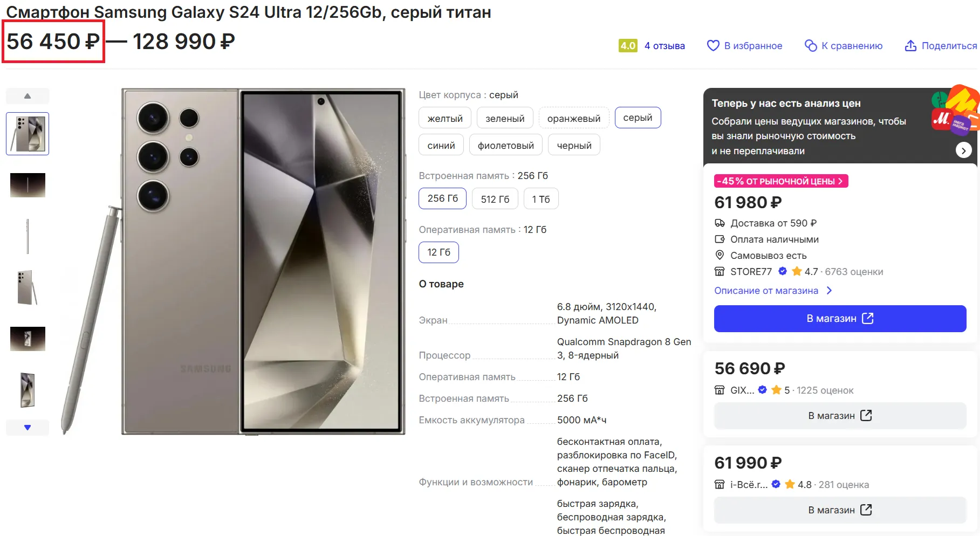
Task: Select the желтый body color option
Action: coord(445,118)
